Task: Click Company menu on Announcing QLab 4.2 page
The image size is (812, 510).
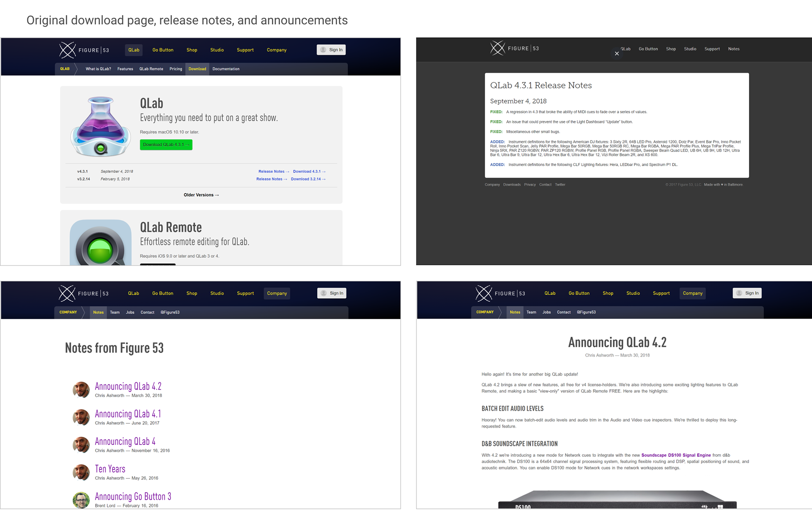Action: click(693, 293)
